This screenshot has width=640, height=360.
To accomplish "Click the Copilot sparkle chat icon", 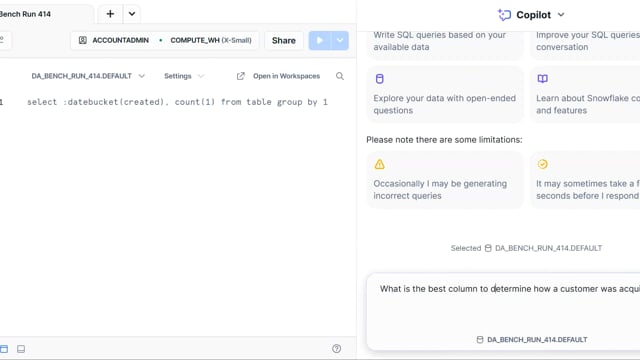I will point(504,15).
